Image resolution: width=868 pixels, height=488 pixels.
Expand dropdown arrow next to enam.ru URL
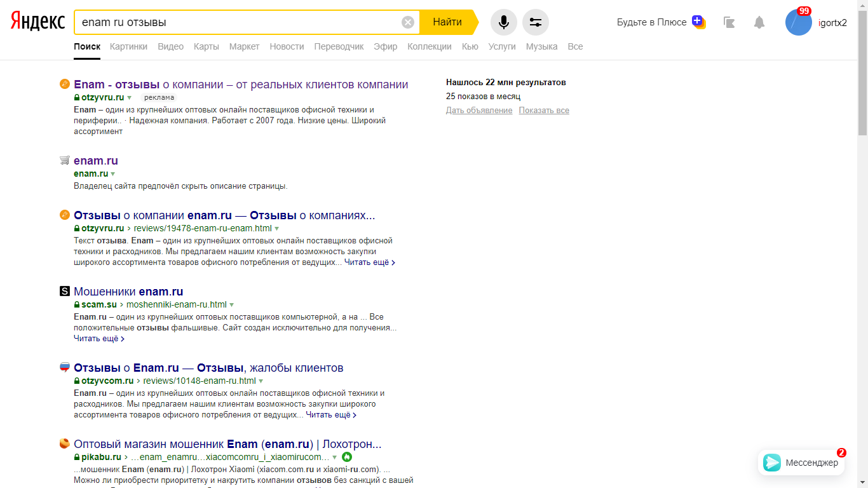pyautogui.click(x=113, y=174)
